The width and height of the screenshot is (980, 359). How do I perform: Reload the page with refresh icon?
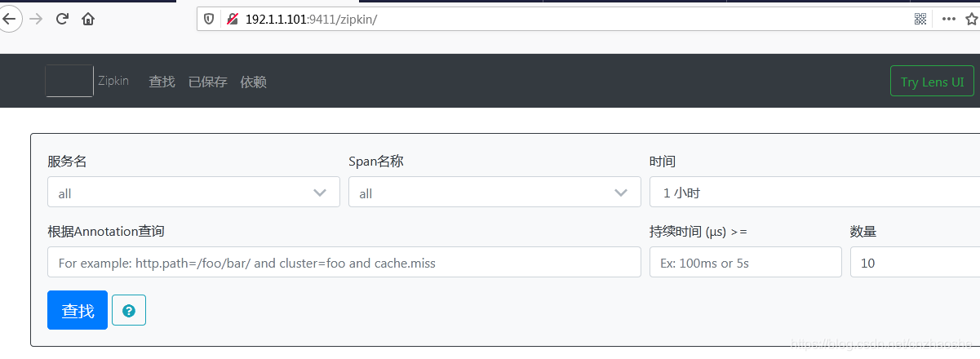point(62,20)
